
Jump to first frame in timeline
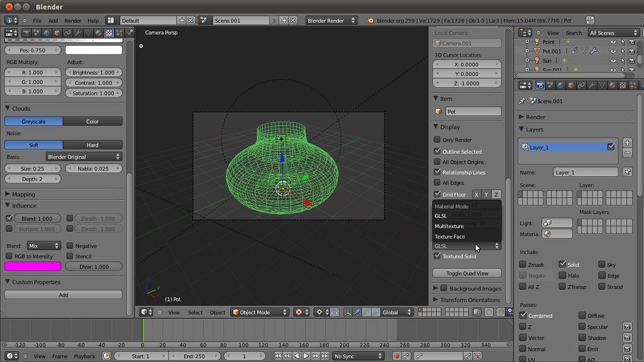[x=278, y=356]
